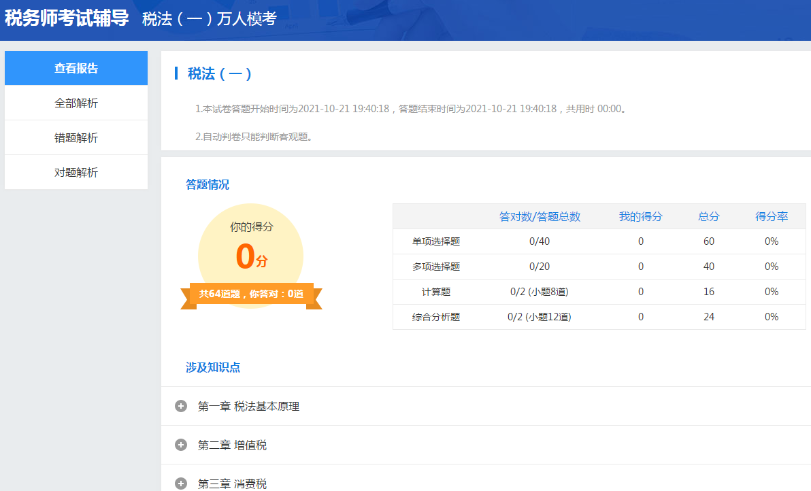Click the 得分率 column header
Screen dimensions: 811x491
tap(771, 216)
